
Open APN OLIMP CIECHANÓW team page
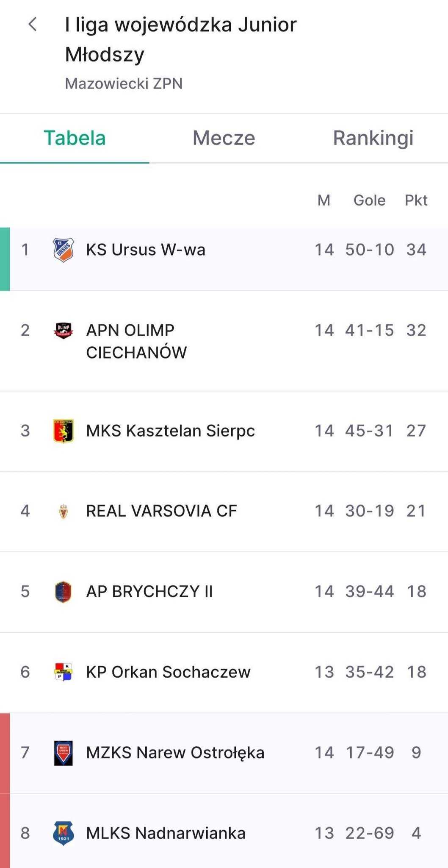click(136, 341)
